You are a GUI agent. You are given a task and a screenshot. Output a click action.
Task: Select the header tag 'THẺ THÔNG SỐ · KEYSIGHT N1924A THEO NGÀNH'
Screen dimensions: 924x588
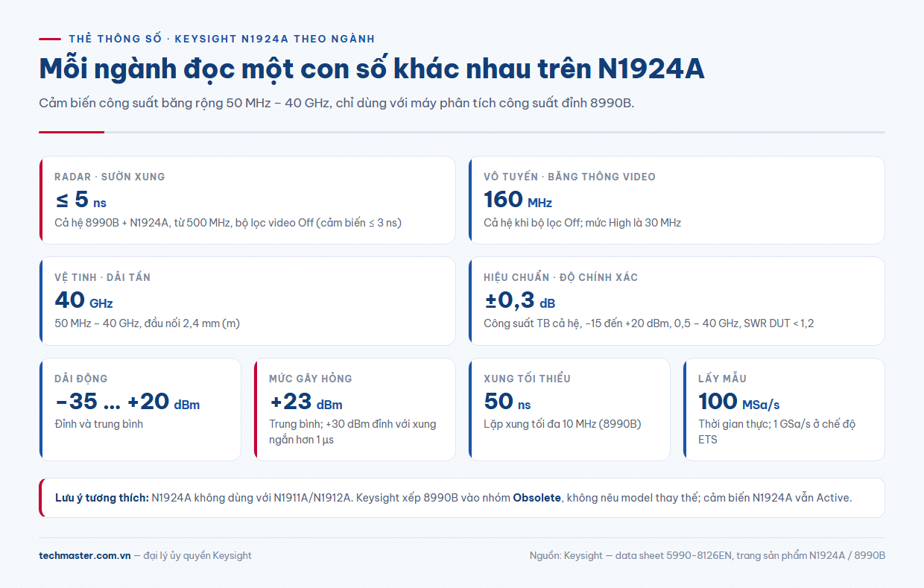click(221, 39)
